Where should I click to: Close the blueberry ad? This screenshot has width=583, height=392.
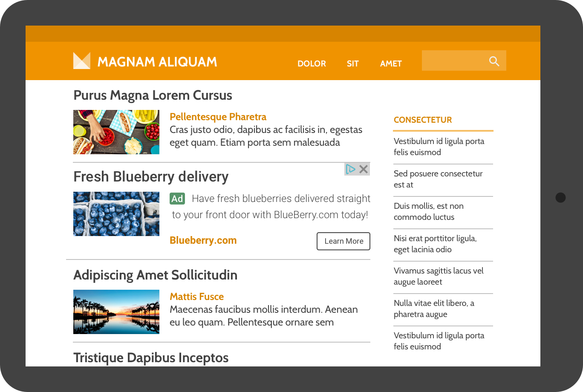point(364,169)
